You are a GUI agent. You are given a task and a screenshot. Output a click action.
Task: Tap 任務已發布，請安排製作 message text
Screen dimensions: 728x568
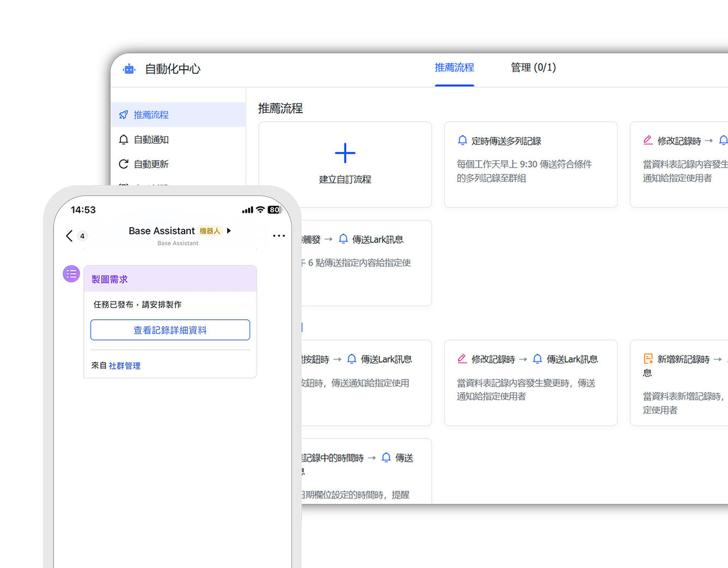[137, 304]
